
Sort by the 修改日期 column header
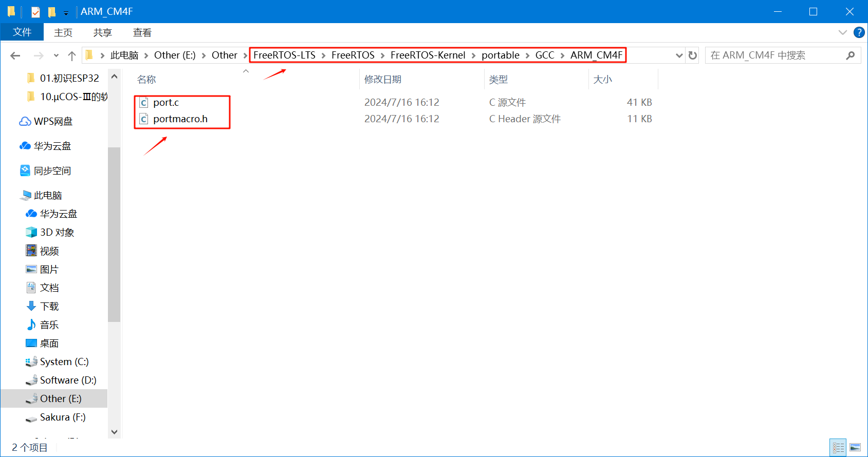point(383,79)
